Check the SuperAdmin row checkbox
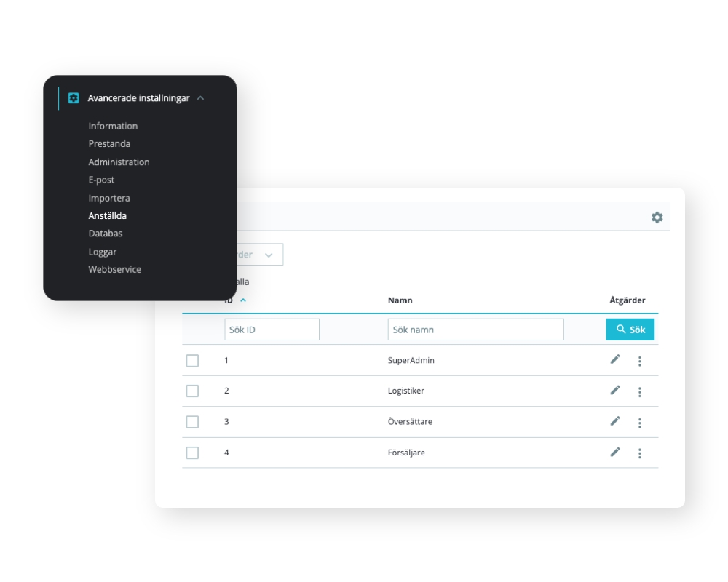The width and height of the screenshot is (728, 582). click(x=192, y=361)
